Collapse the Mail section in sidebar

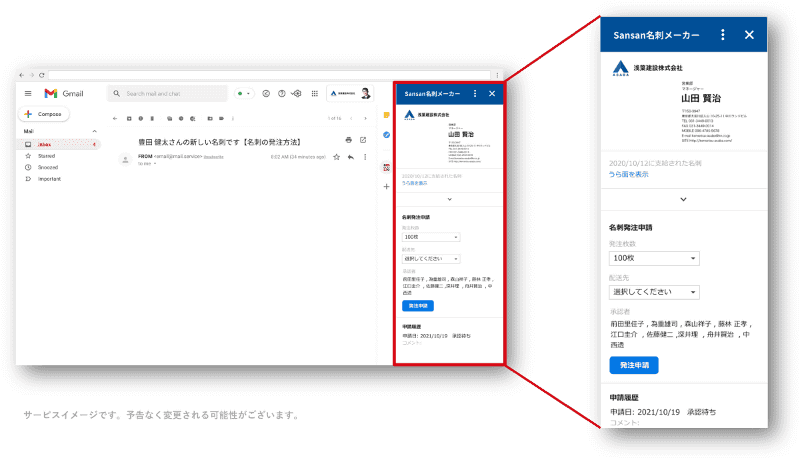pyautogui.click(x=94, y=132)
